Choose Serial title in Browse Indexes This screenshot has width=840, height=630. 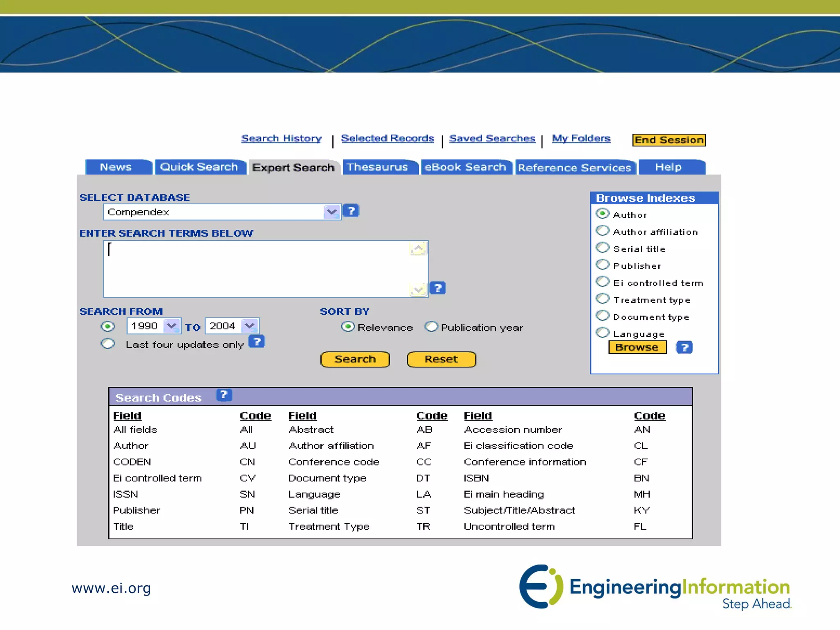(x=603, y=248)
